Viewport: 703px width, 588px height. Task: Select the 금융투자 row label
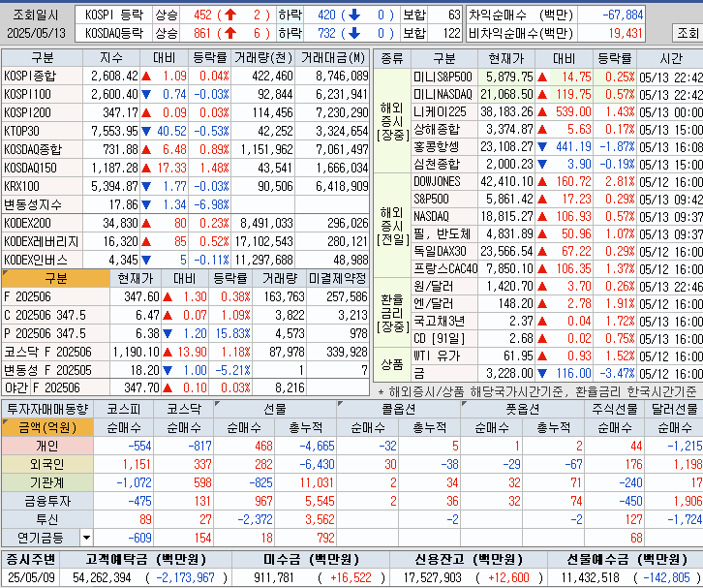pyautogui.click(x=47, y=501)
